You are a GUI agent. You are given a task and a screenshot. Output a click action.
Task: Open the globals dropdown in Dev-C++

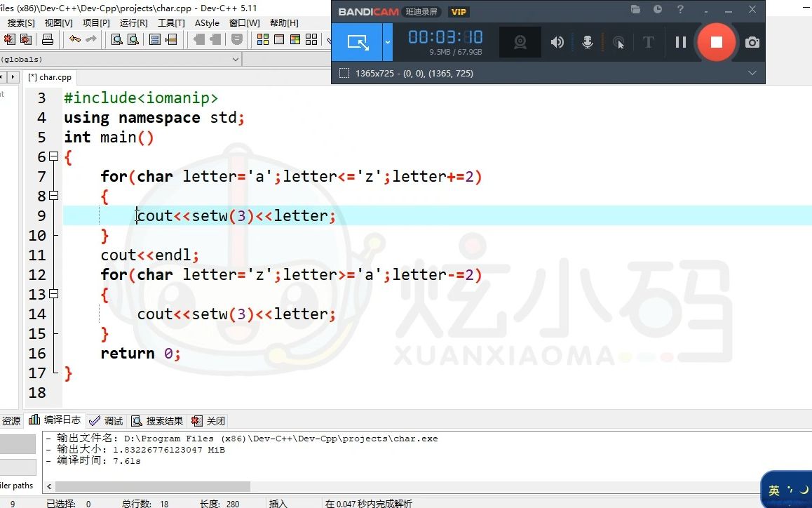[x=236, y=59]
